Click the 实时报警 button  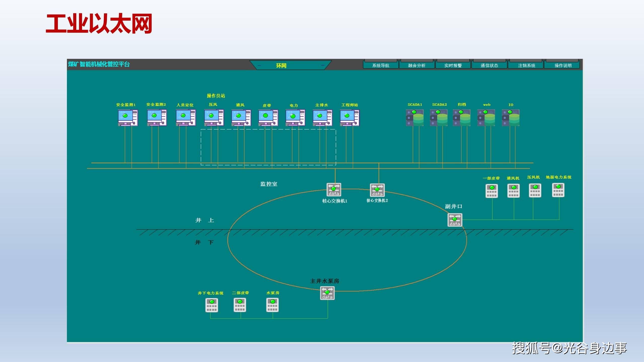(x=453, y=65)
